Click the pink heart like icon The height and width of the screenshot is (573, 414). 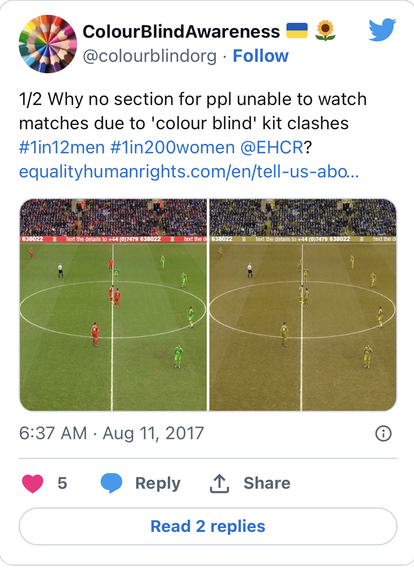pyautogui.click(x=33, y=483)
